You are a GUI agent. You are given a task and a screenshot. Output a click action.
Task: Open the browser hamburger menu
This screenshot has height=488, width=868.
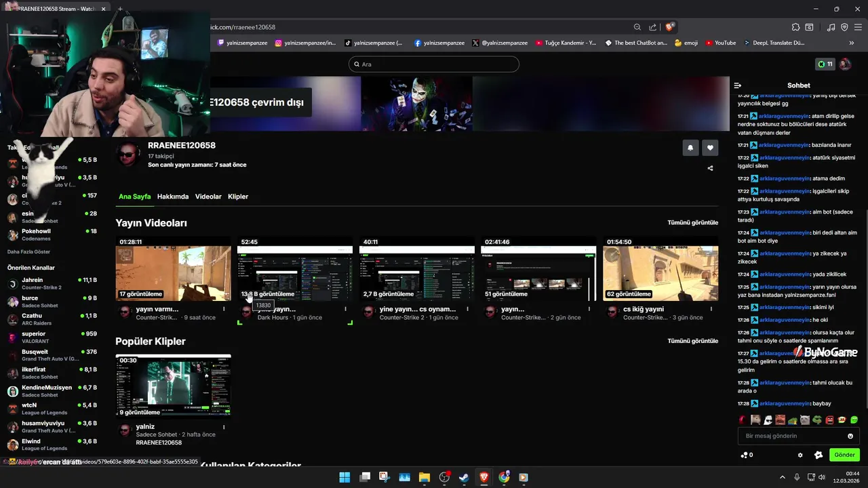coord(858,27)
